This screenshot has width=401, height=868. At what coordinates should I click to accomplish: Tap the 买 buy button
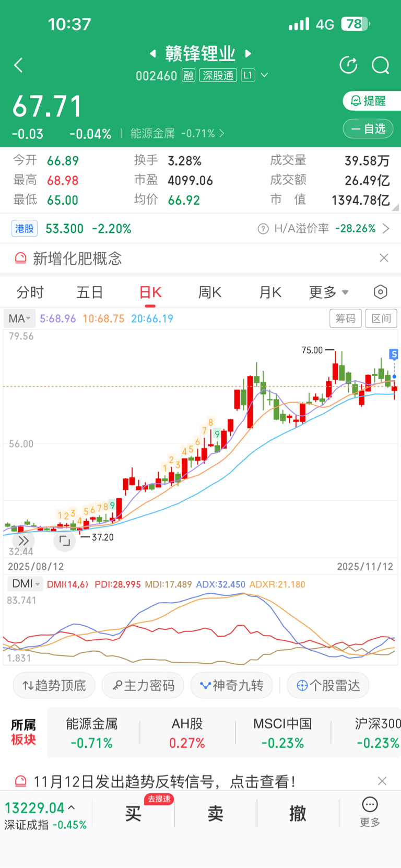click(134, 814)
